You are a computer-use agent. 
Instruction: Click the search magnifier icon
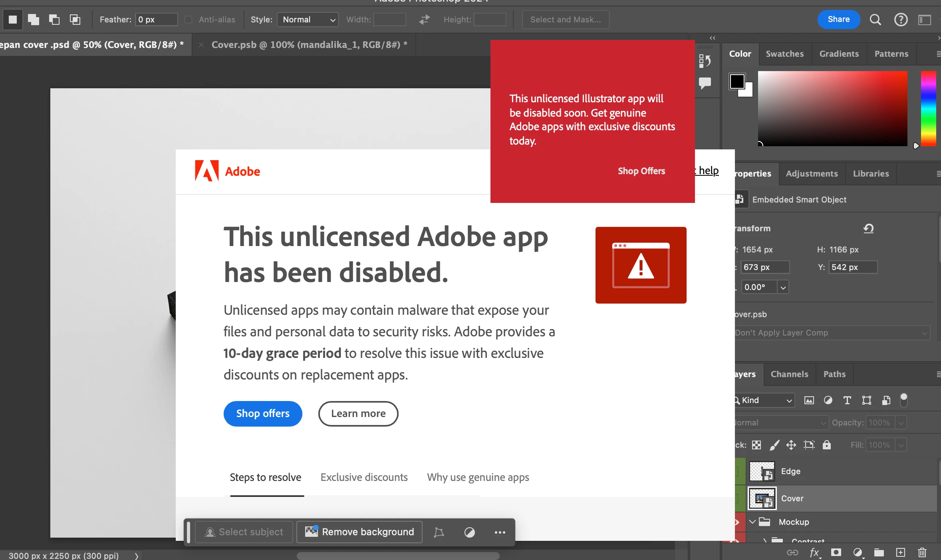pyautogui.click(x=875, y=20)
